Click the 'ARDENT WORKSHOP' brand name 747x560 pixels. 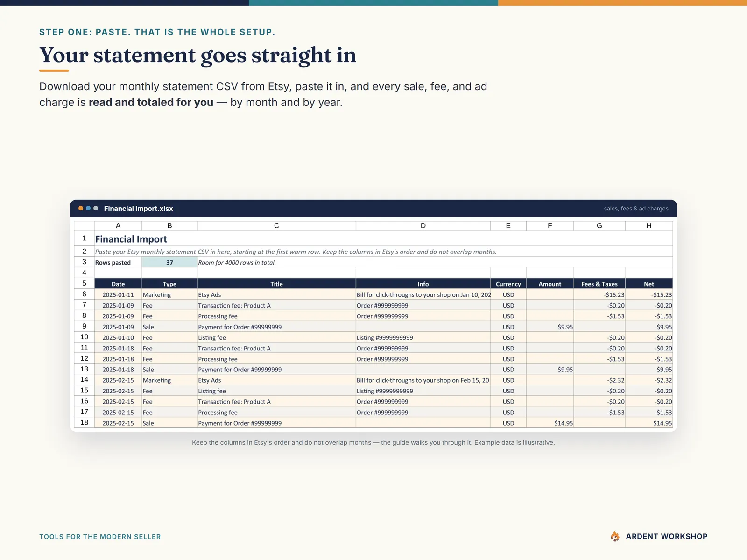point(666,536)
